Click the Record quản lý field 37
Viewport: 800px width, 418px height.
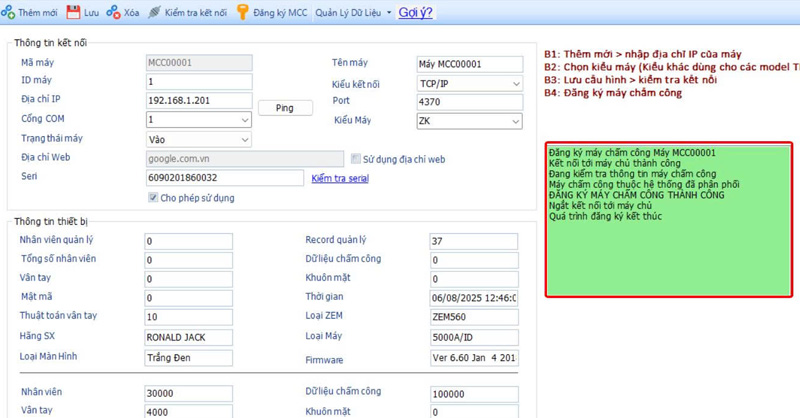coord(474,241)
